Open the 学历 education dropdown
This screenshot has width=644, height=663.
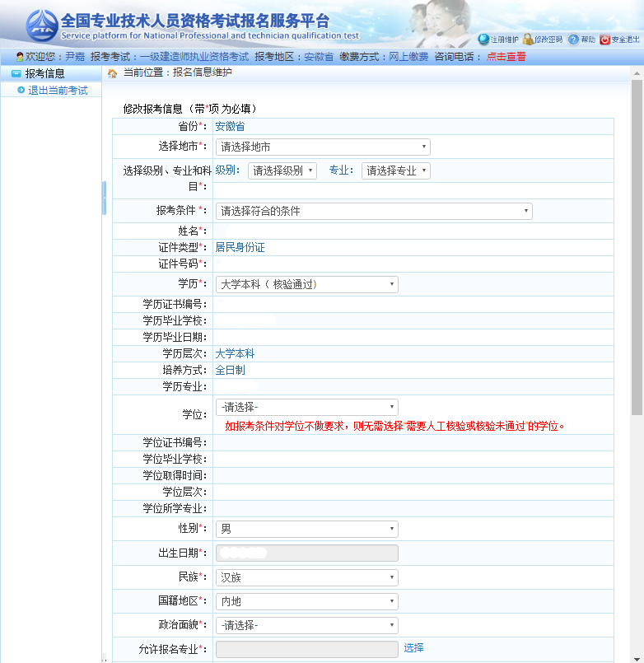[306, 284]
